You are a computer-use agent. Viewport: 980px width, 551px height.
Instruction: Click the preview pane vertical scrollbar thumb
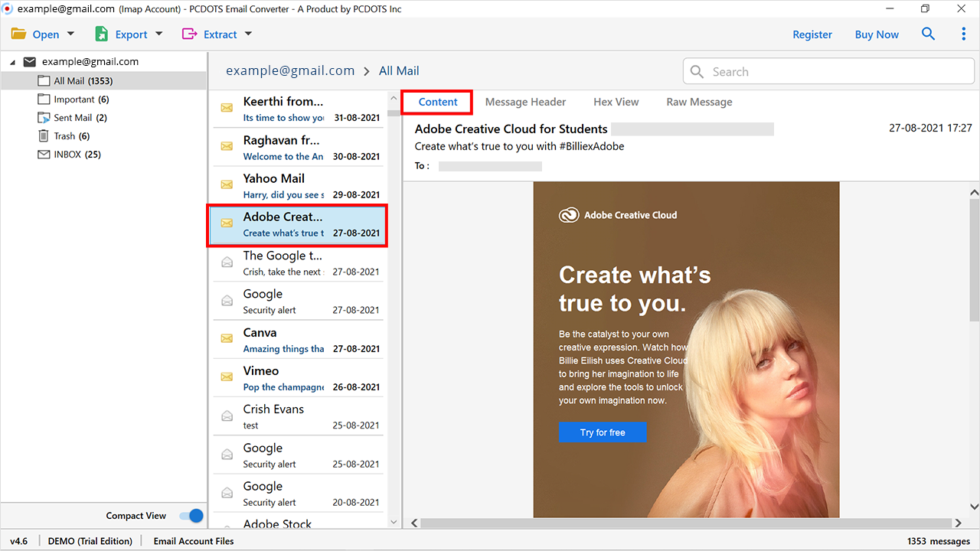tap(974, 260)
